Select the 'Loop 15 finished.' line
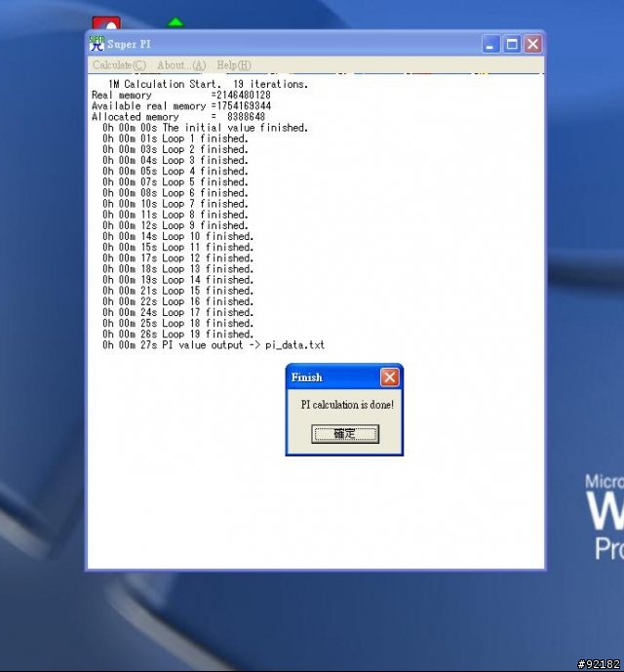Image resolution: width=624 pixels, height=672 pixels. coord(177,291)
